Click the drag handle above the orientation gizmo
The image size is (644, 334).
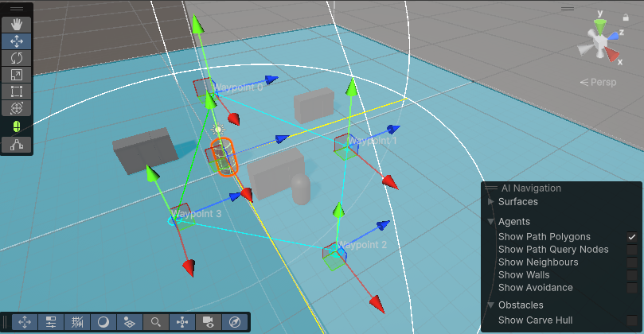(568, 9)
